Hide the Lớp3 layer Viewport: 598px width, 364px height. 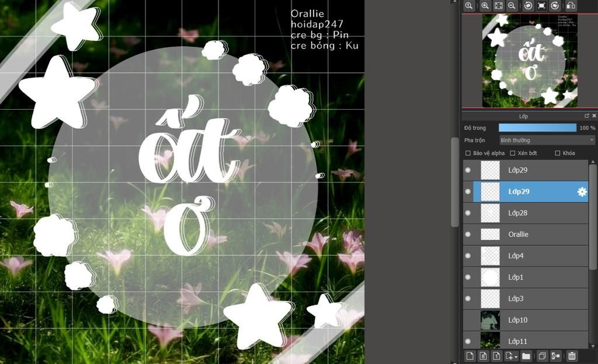pyautogui.click(x=468, y=299)
